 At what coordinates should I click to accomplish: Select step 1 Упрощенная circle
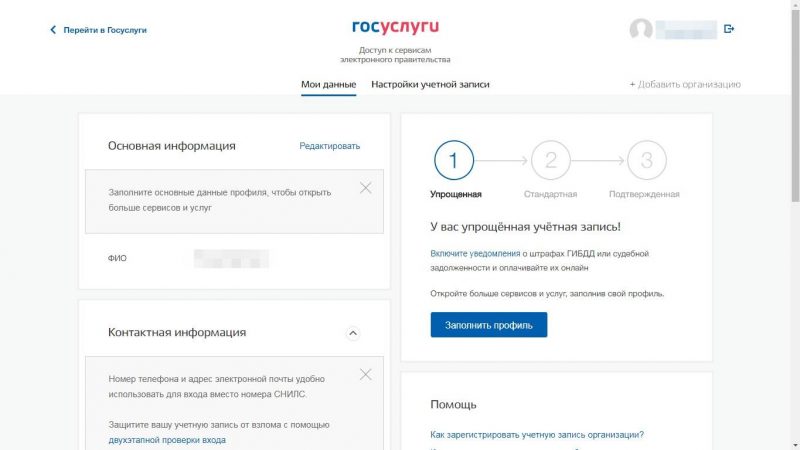point(453,159)
